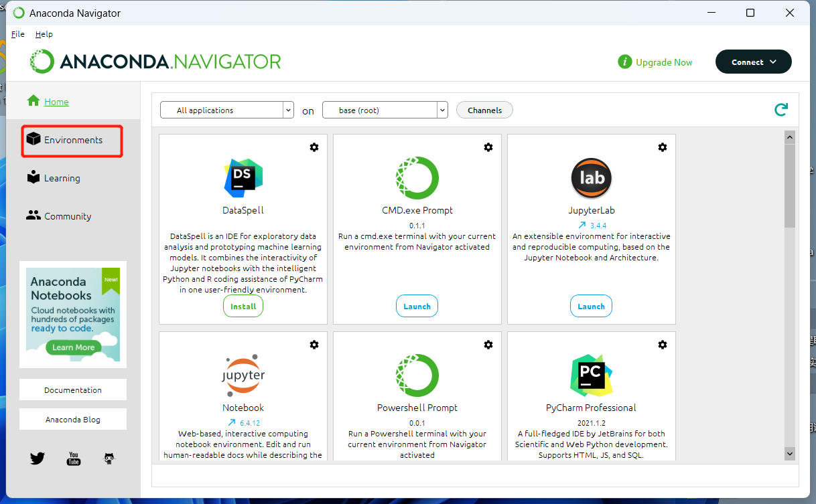Open settings gear on Powershell Prompt card
This screenshot has width=816, height=504.
488,345
